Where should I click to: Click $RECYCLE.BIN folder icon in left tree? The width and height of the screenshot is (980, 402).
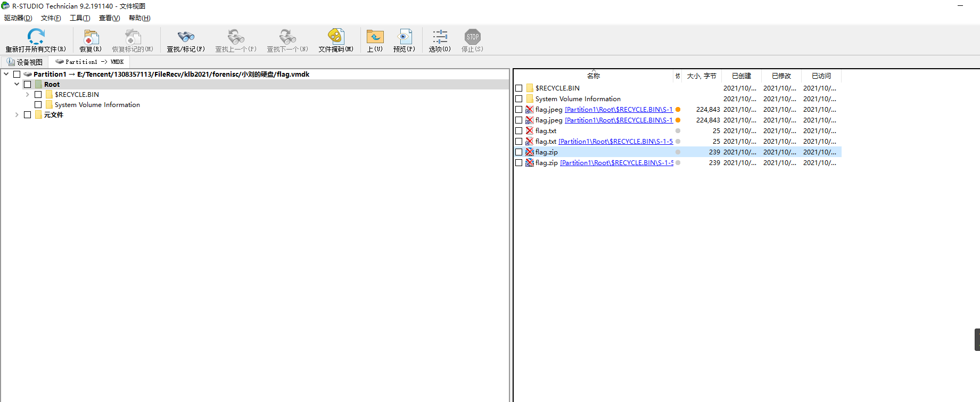(49, 95)
